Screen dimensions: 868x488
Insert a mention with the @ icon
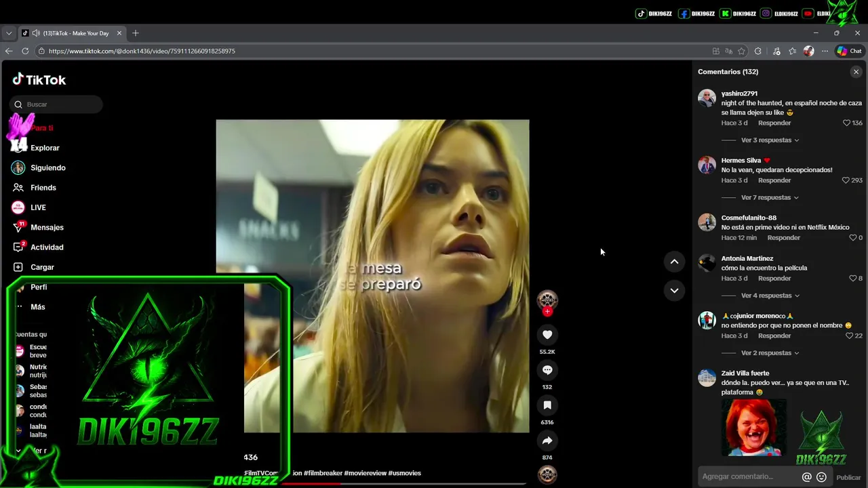click(806, 477)
